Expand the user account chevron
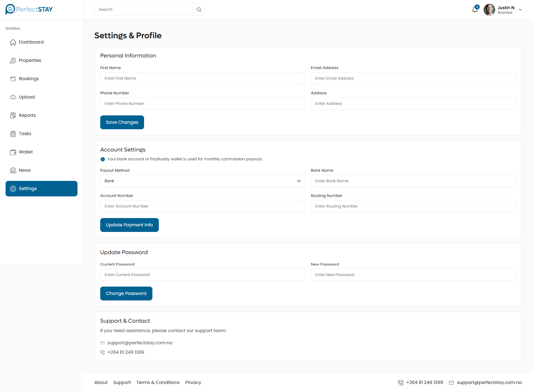This screenshot has height=392, width=533. [x=520, y=10]
